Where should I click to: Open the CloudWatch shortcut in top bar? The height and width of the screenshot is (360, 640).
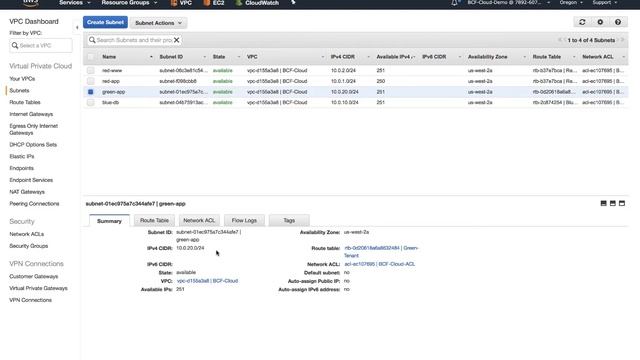(x=257, y=3)
